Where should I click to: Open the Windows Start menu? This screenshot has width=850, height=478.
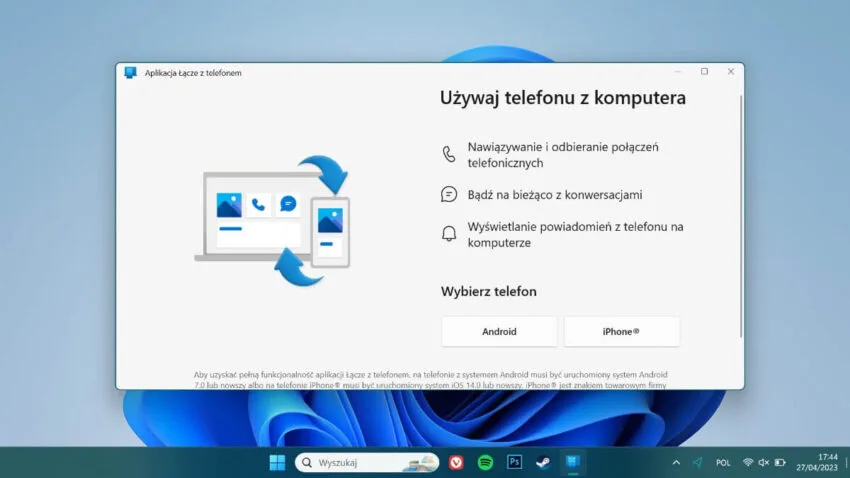coord(277,462)
